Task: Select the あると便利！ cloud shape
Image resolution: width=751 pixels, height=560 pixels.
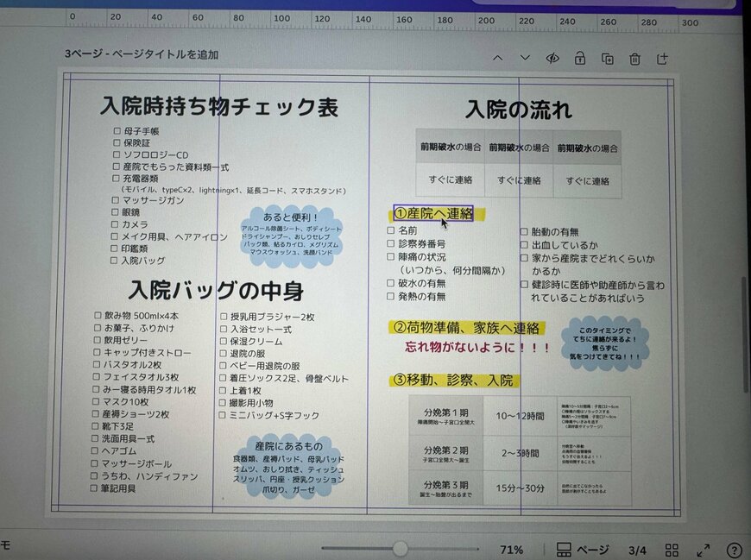Action: (x=291, y=236)
